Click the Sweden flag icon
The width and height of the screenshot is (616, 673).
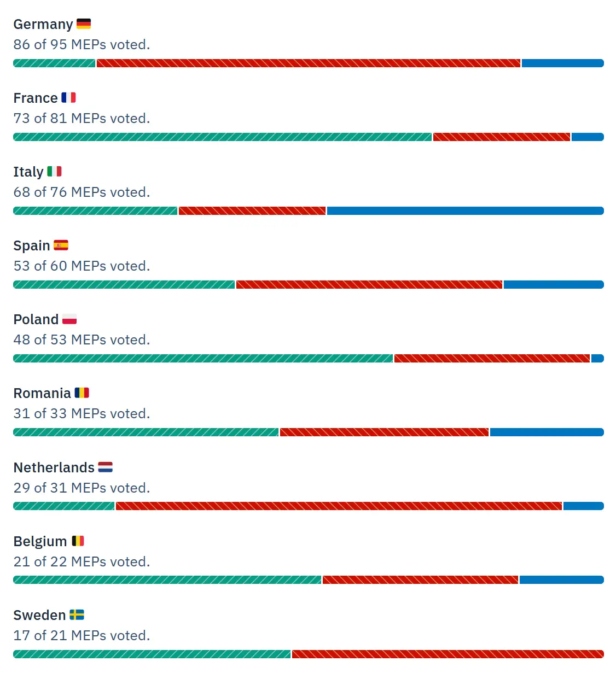coord(77,615)
